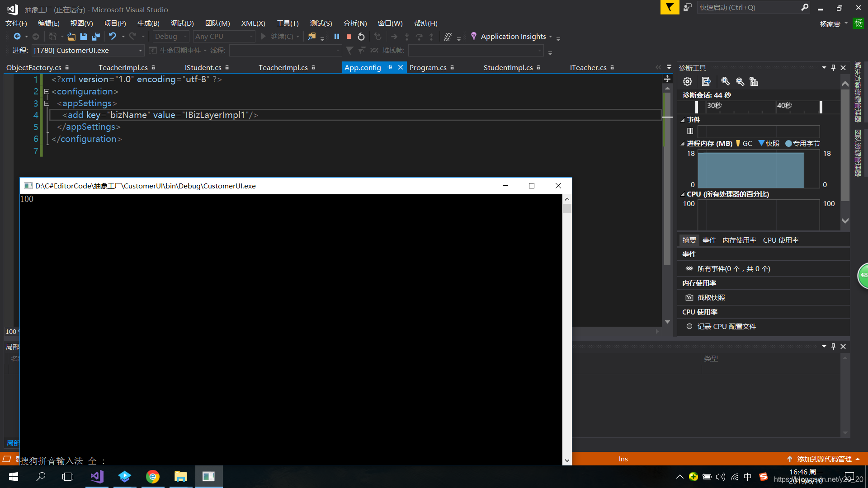Click the Find in Files toolbar icon
This screenshot has width=868, height=488.
(311, 37)
